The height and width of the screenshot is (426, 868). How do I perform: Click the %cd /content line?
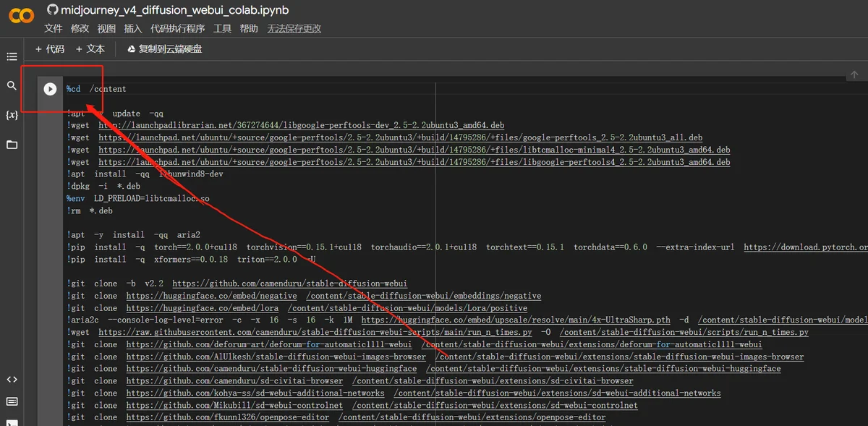pos(96,89)
